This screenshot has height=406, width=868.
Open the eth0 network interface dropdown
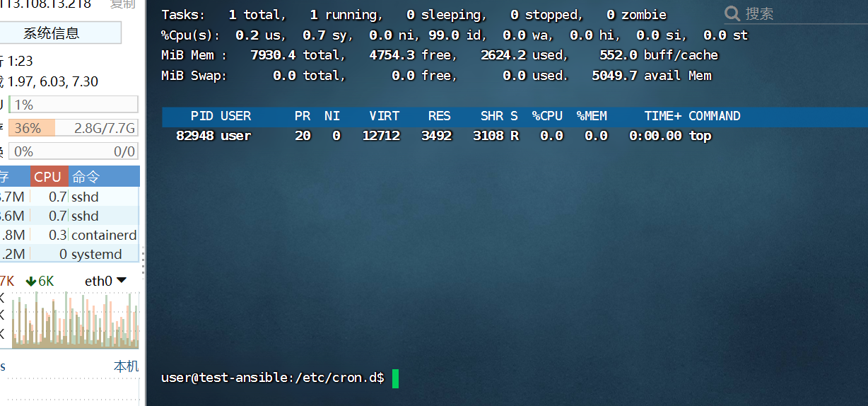[105, 281]
